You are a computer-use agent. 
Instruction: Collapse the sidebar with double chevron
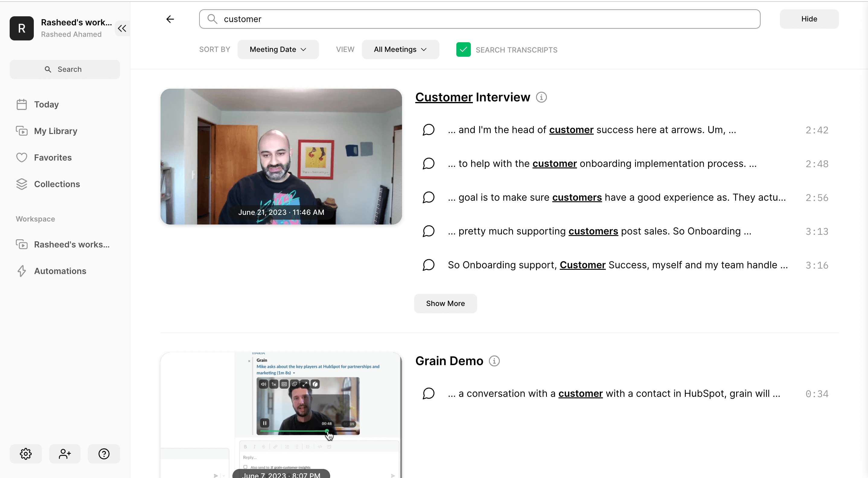click(122, 28)
